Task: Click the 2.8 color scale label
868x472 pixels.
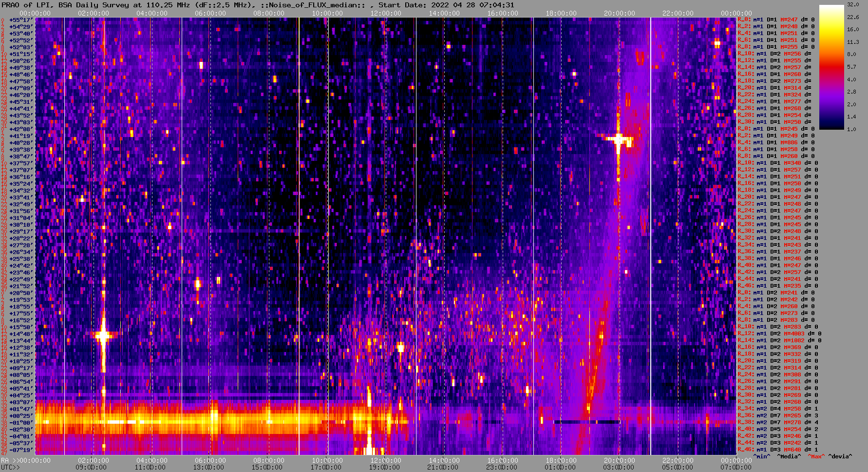Action: pyautogui.click(x=851, y=92)
